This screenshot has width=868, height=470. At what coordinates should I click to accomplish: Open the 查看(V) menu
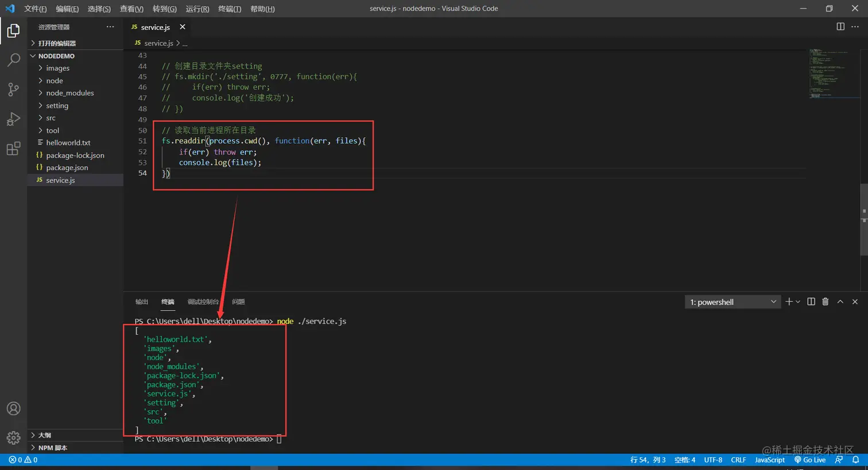point(131,9)
